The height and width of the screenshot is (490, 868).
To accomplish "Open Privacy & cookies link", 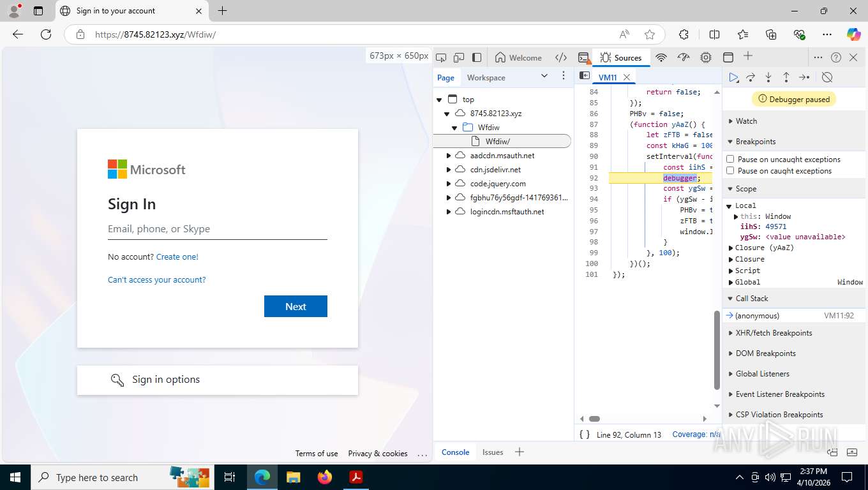I will [378, 454].
